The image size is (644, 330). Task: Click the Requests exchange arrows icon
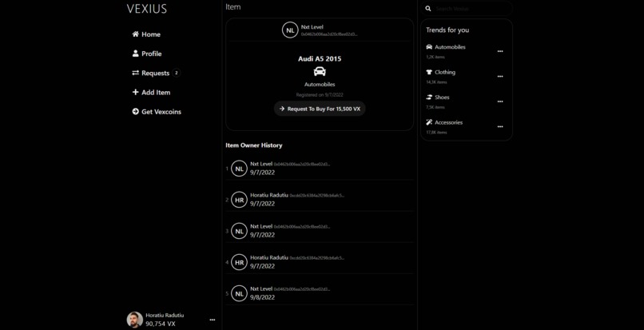coord(135,73)
